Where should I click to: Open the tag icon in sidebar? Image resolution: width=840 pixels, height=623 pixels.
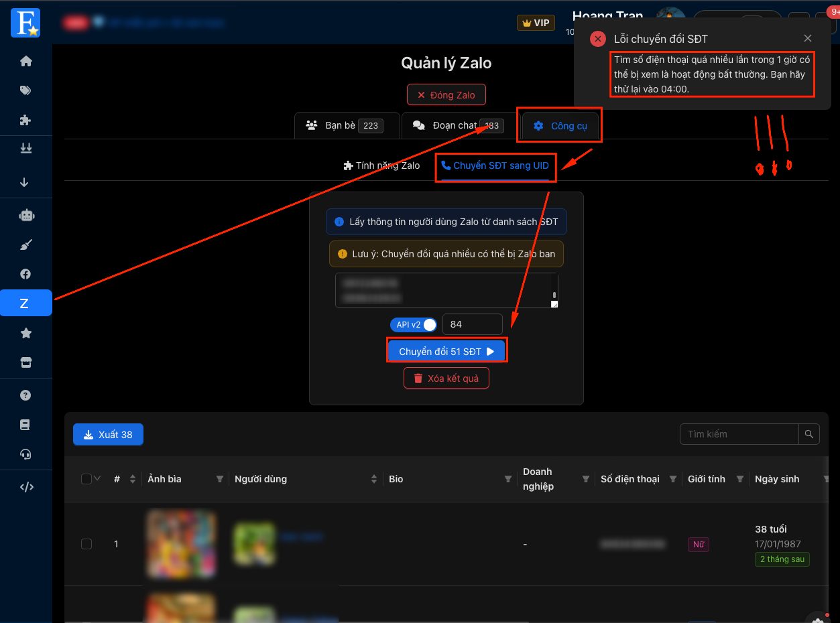(x=26, y=91)
